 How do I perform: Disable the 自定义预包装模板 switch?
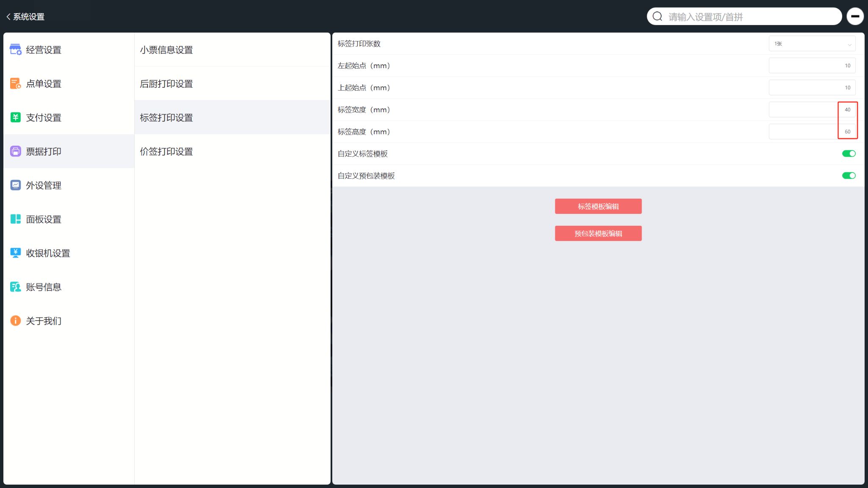pos(849,175)
